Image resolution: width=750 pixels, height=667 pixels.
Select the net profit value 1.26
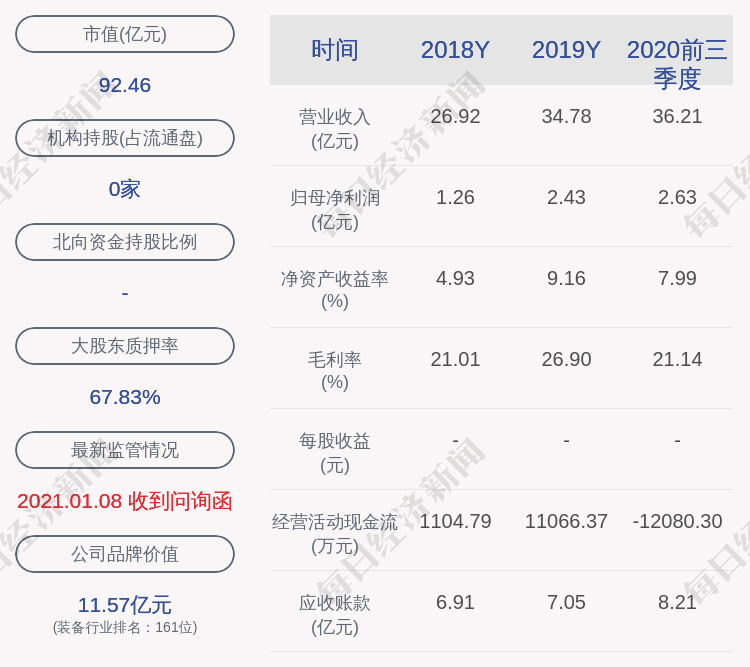[x=455, y=197]
